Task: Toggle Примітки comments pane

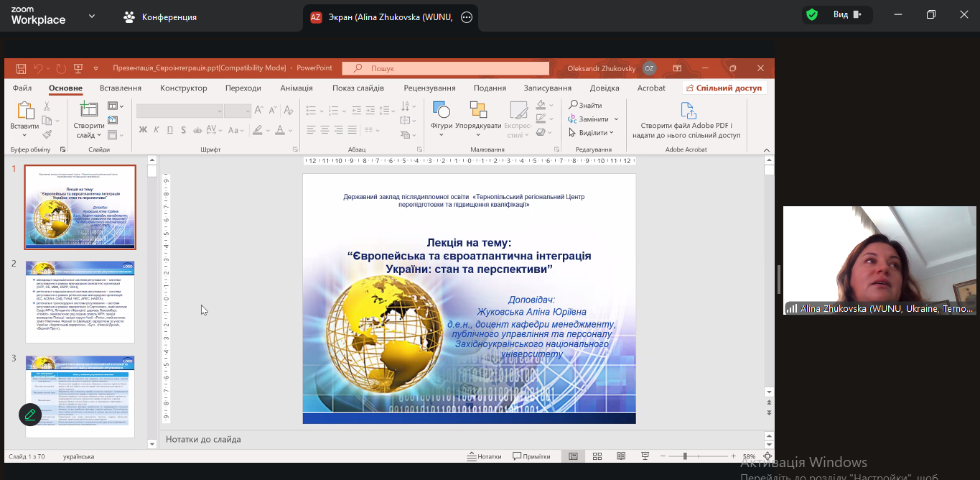Action: (531, 456)
